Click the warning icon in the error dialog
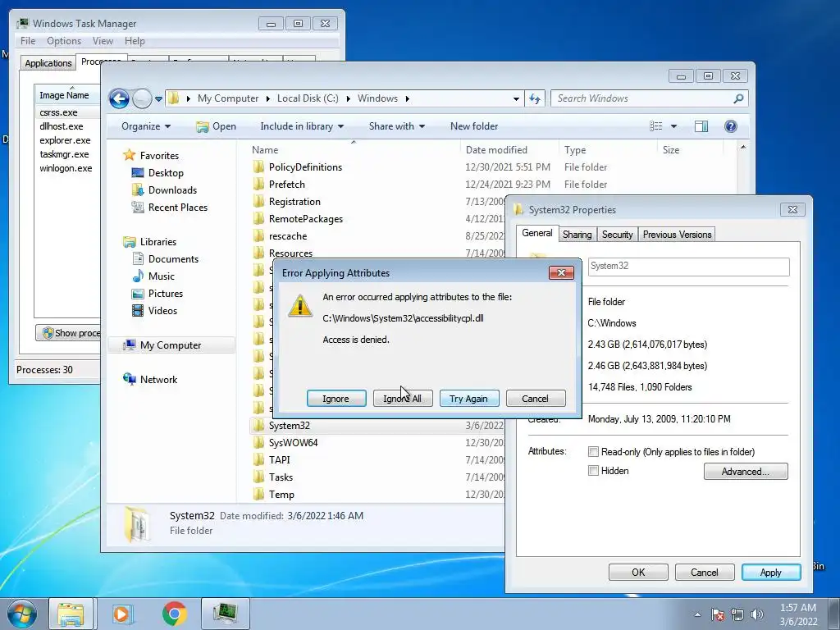 coord(300,306)
